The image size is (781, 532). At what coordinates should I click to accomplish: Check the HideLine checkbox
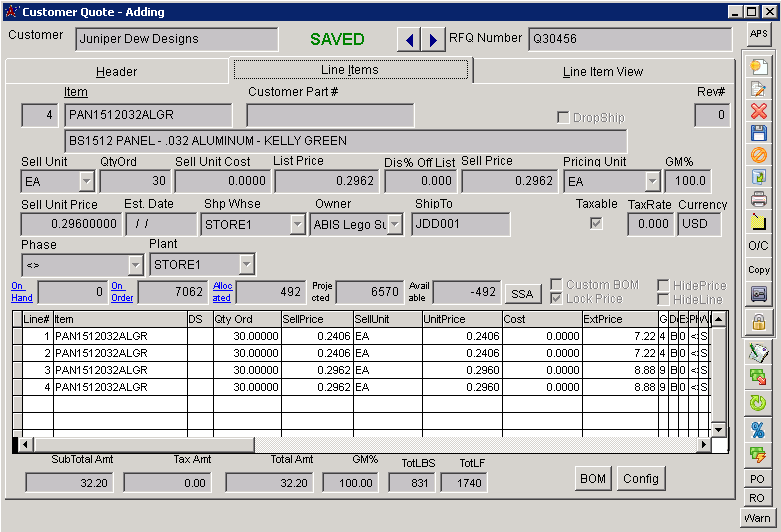pos(663,299)
